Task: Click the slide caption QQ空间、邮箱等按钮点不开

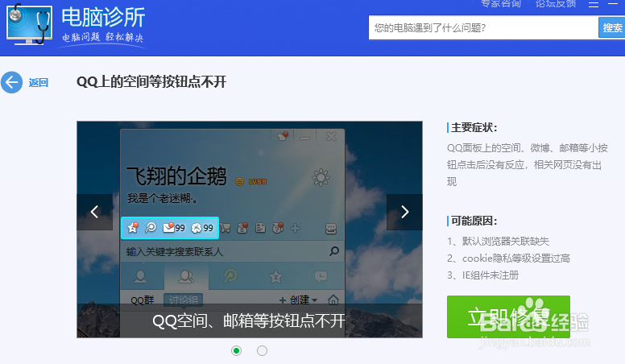Action: point(249,321)
